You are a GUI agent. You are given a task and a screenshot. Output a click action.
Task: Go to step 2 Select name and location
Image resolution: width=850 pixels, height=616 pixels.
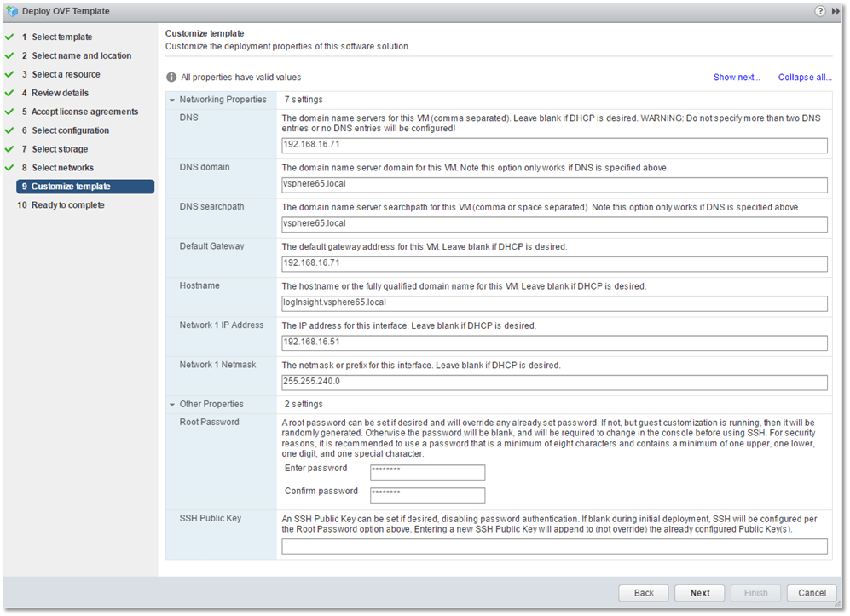[x=77, y=55]
